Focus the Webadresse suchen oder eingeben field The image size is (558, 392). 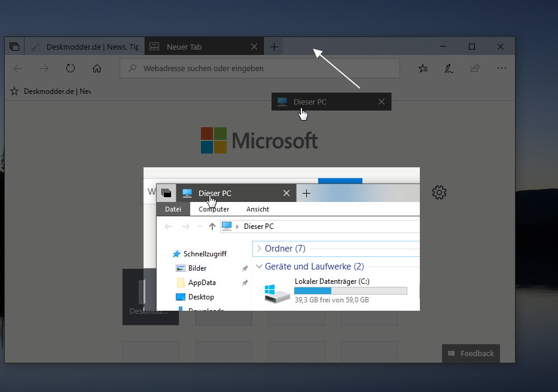click(x=260, y=68)
